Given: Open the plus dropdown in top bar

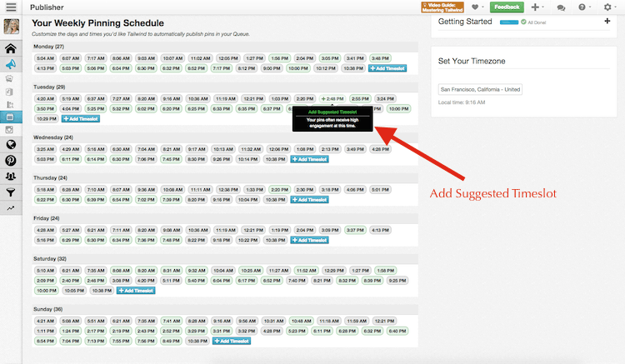Looking at the screenshot, I should pyautogui.click(x=537, y=7).
